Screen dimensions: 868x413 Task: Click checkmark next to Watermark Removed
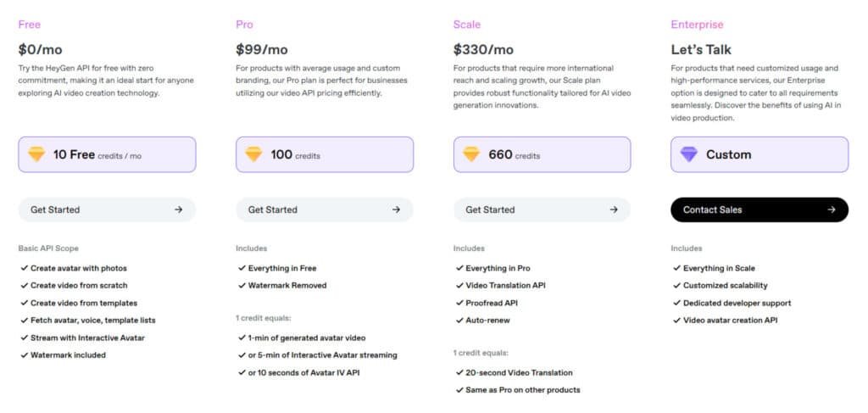tap(241, 285)
